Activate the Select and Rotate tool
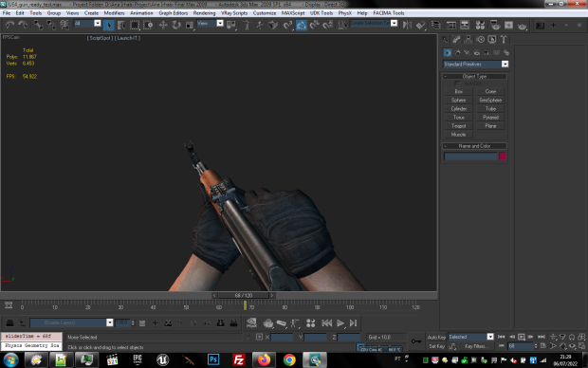The width and height of the screenshot is (588, 368). tap(175, 25)
